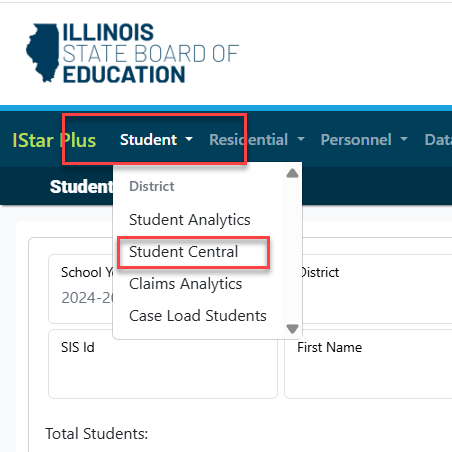Select Claims Analytics menu item
Image resolution: width=452 pixels, height=452 pixels.
pos(186,284)
